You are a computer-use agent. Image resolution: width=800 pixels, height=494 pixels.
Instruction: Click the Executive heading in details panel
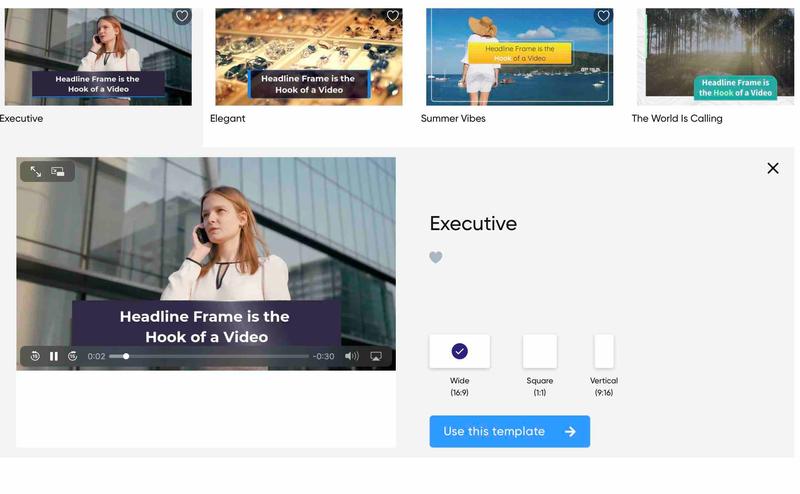[473, 224]
